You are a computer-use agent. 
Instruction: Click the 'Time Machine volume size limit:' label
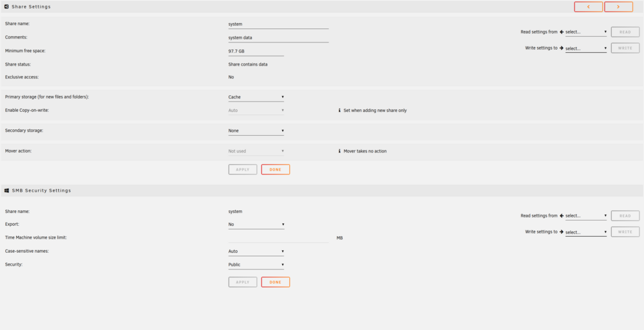click(x=35, y=237)
